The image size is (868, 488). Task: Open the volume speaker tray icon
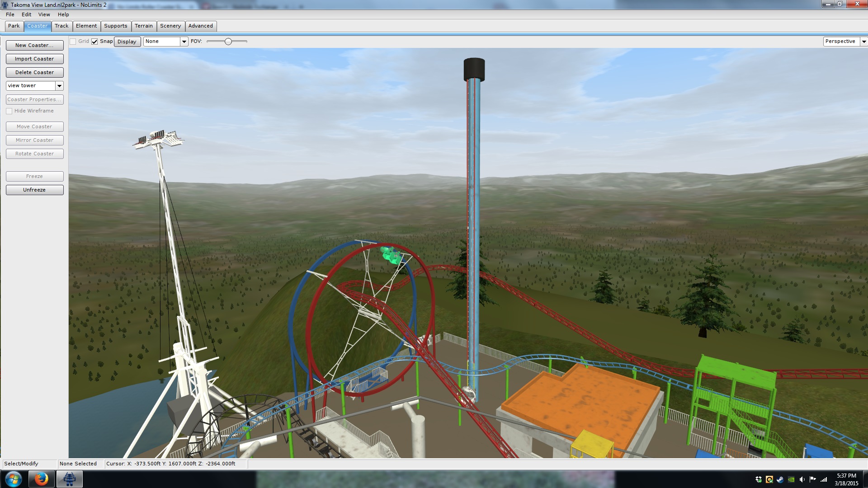click(802, 479)
